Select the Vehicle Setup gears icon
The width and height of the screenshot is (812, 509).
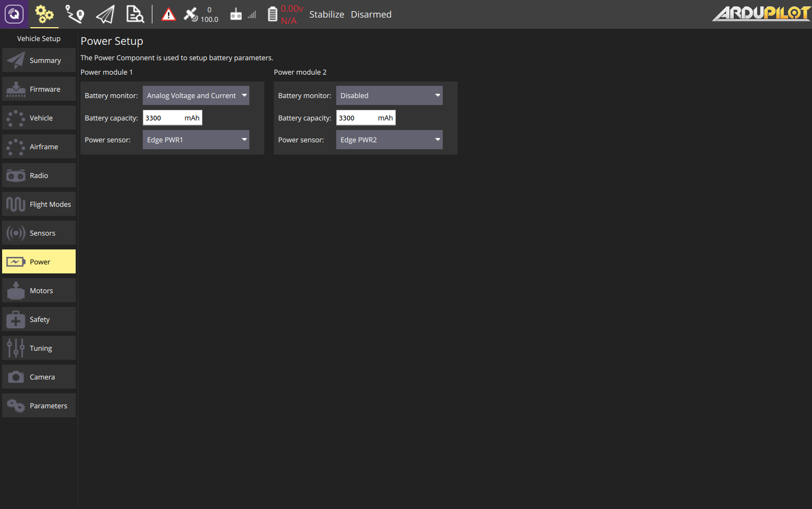pos(44,14)
